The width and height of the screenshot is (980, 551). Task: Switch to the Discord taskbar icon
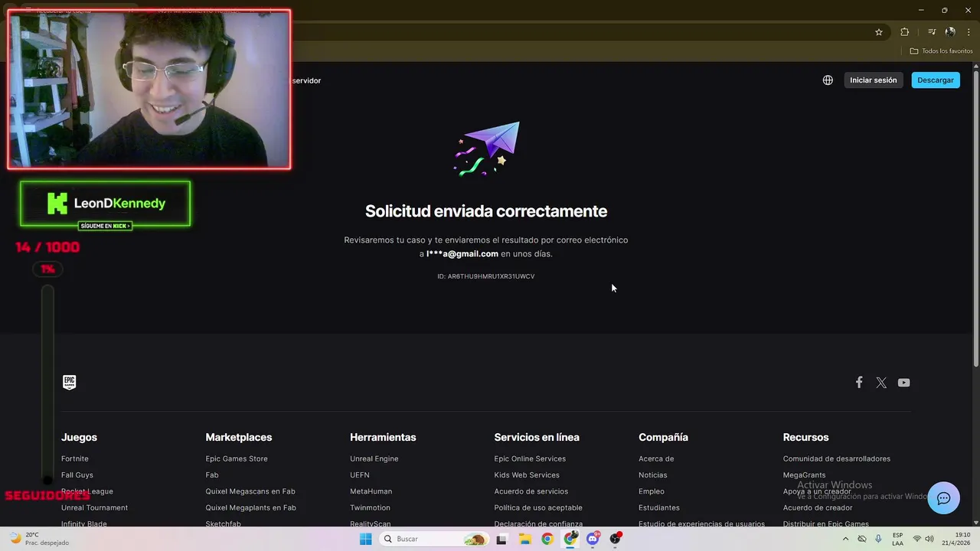[x=593, y=539]
